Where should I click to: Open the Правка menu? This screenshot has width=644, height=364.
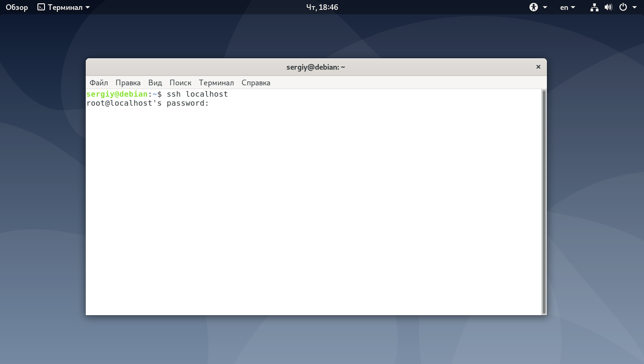128,82
